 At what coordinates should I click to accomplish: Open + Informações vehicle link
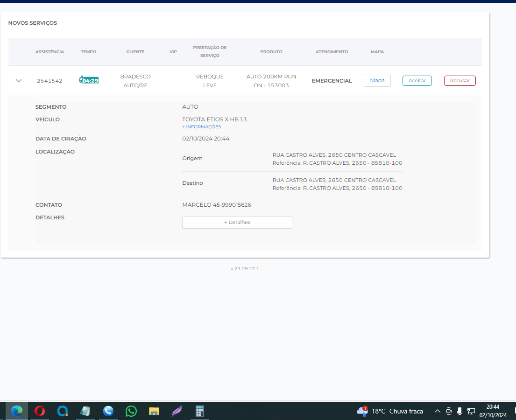201,127
